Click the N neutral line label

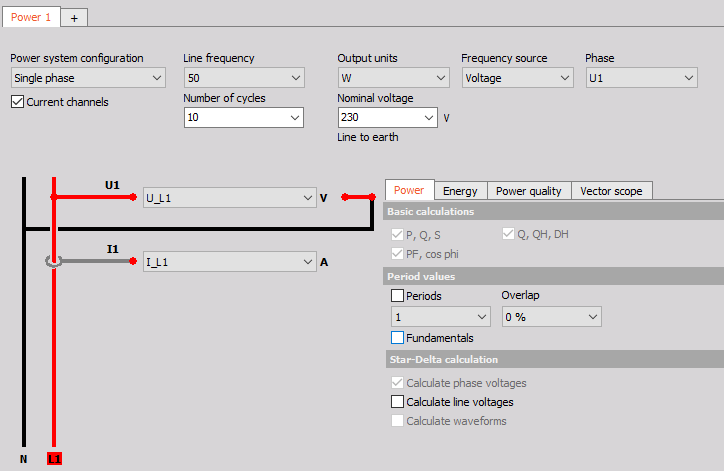[x=24, y=459]
